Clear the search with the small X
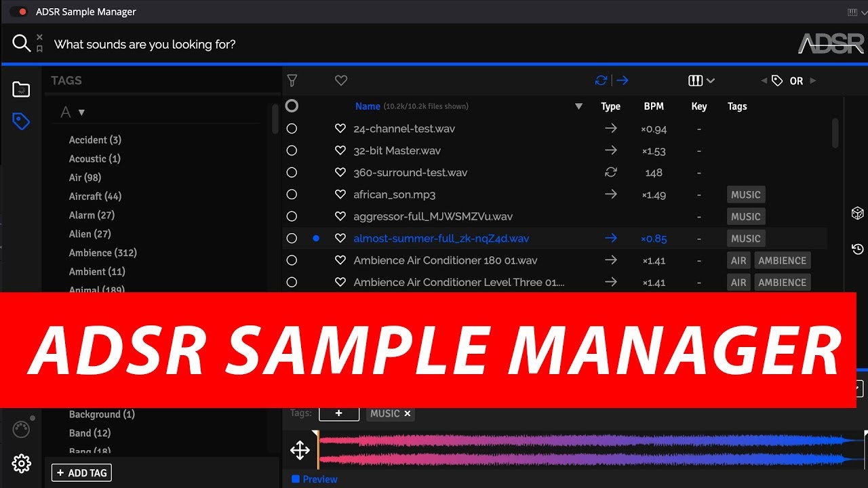This screenshot has width=868, height=488. coord(39,37)
